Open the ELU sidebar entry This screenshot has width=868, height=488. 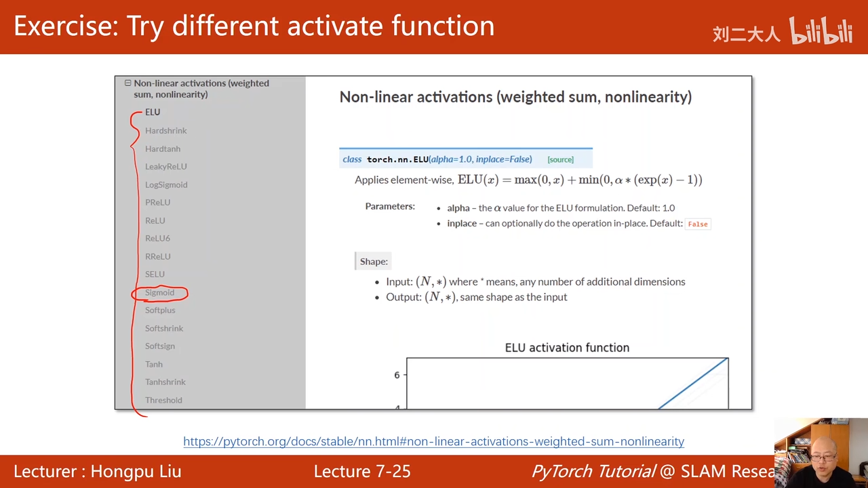click(x=153, y=113)
